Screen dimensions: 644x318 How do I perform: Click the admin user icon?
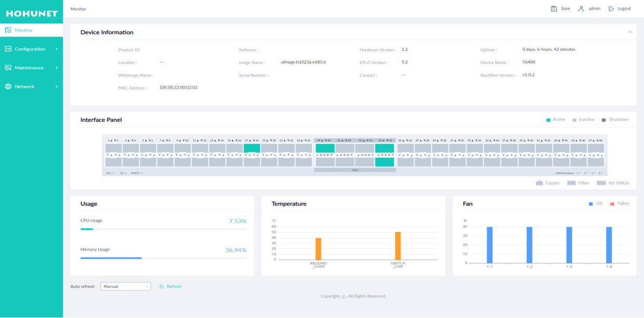[x=581, y=9]
